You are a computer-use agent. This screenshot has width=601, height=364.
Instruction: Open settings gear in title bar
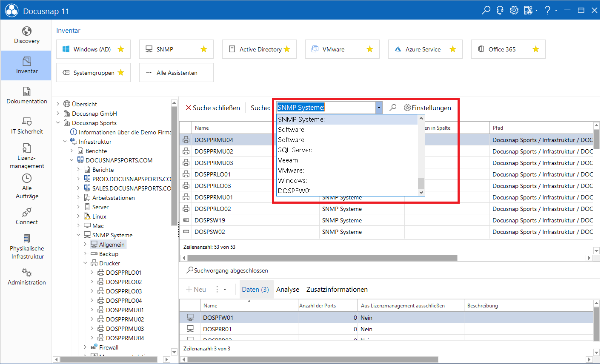click(514, 10)
